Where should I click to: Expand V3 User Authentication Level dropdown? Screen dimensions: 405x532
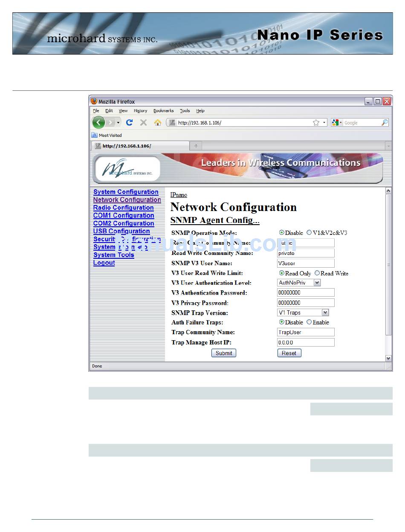[317, 283]
